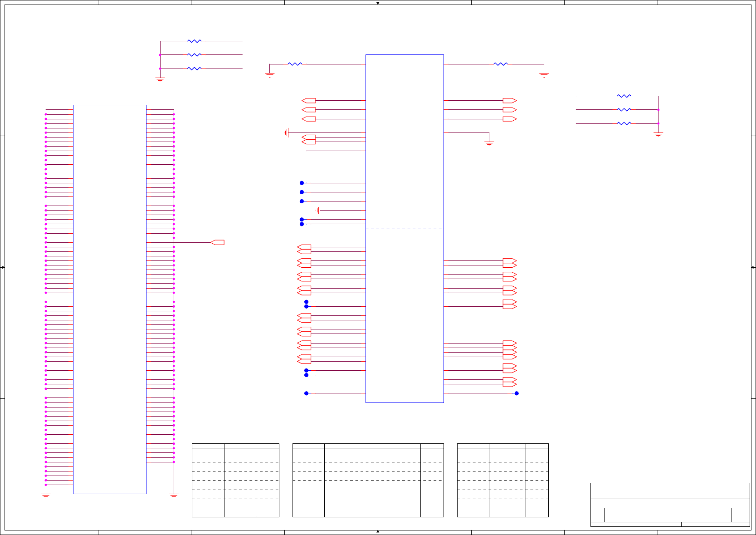Select the bottom resistor of the right-side resistor trio
Viewport: 756px width, 535px height.
(x=624, y=123)
